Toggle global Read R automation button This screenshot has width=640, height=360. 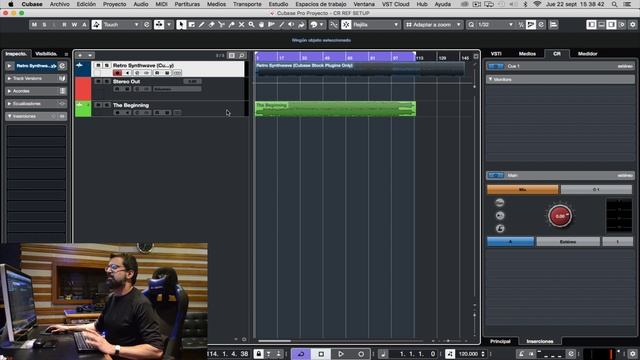64,24
